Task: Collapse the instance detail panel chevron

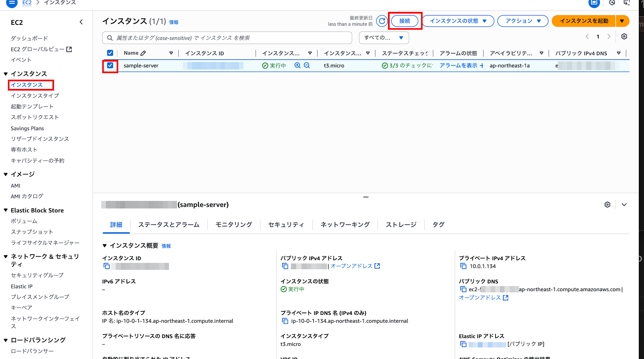Action: (624, 205)
